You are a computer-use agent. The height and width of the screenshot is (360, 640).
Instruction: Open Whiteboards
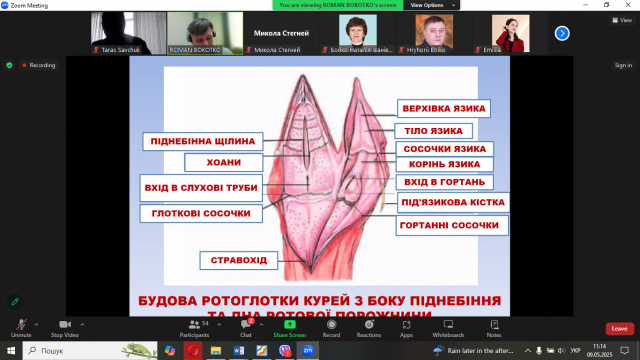coord(448,328)
